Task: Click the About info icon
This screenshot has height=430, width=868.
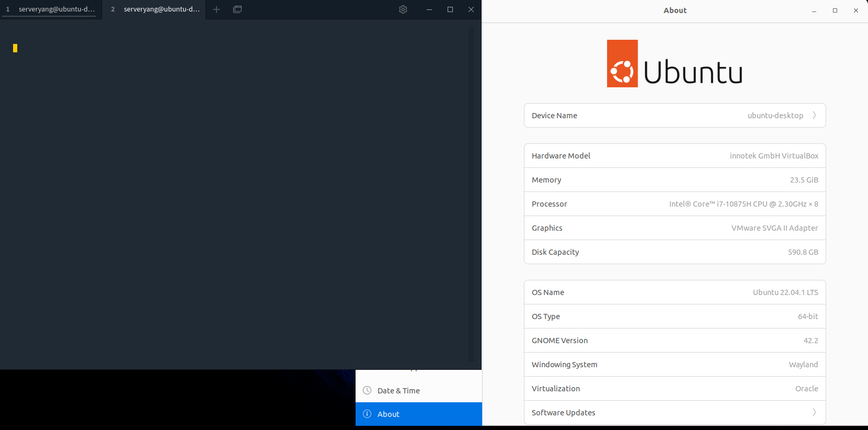Action: click(367, 414)
